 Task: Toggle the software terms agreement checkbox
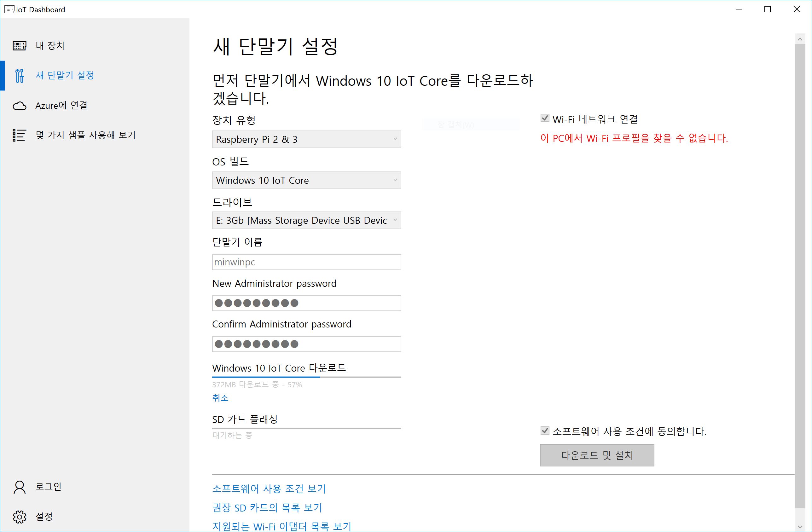pos(545,431)
